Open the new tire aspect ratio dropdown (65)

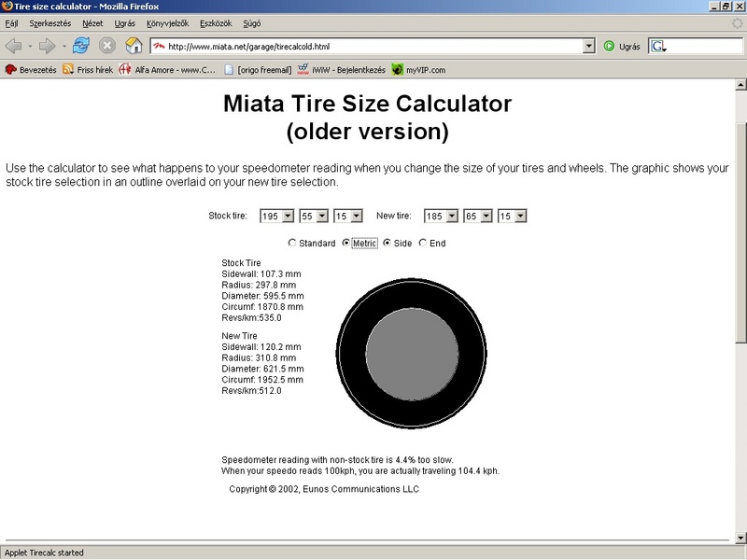[478, 217]
